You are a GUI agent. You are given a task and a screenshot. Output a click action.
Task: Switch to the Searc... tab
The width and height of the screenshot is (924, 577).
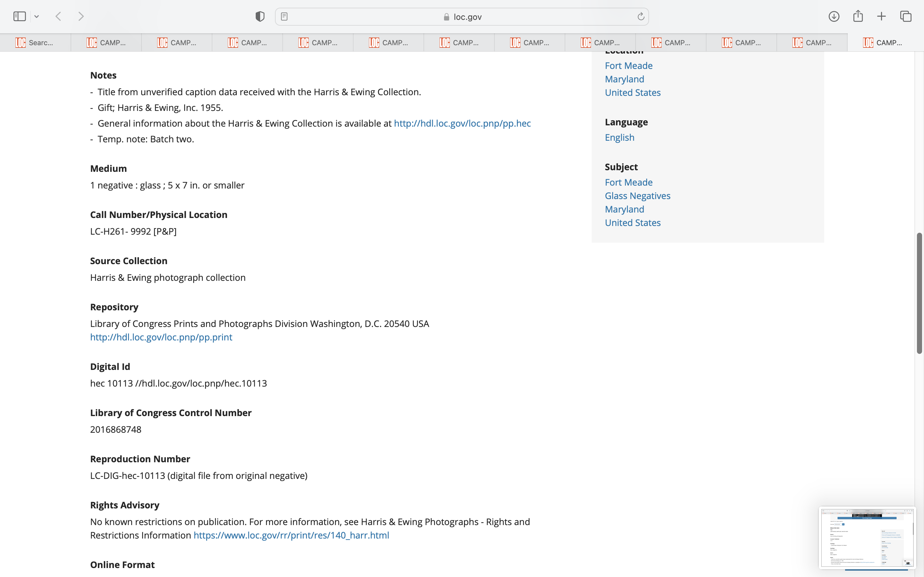(x=35, y=42)
